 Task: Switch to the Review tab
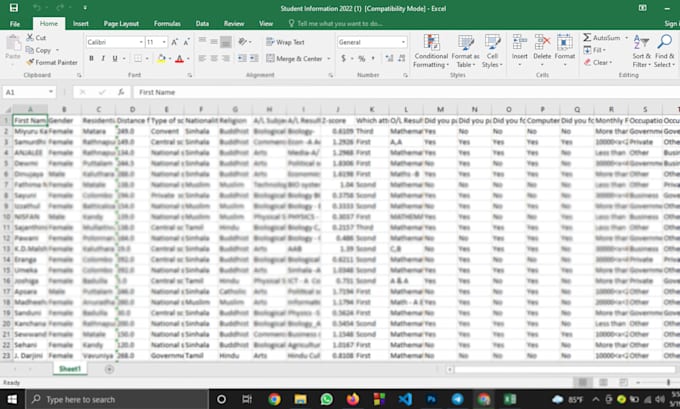[234, 23]
